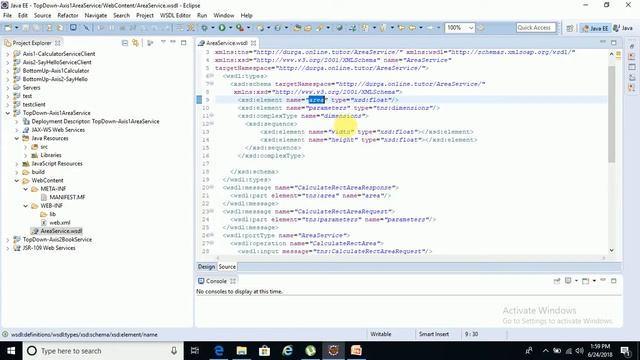Open the File menu
Image resolution: width=640 pixels, height=360 pixels.
(7, 16)
